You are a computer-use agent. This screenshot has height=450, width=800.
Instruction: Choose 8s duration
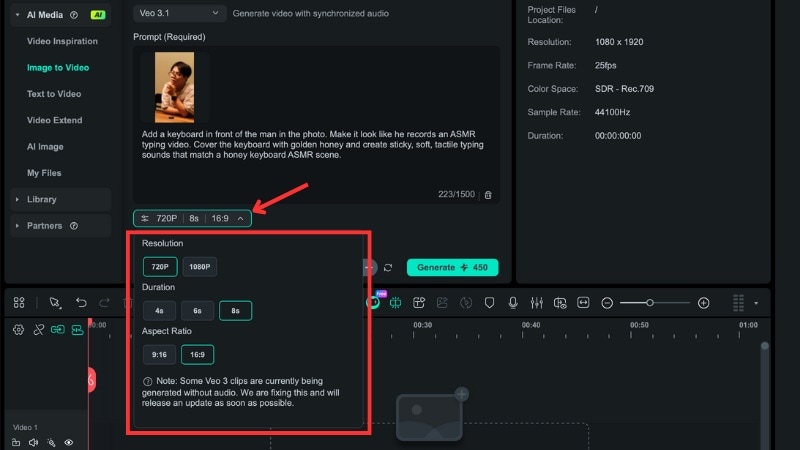click(x=235, y=311)
